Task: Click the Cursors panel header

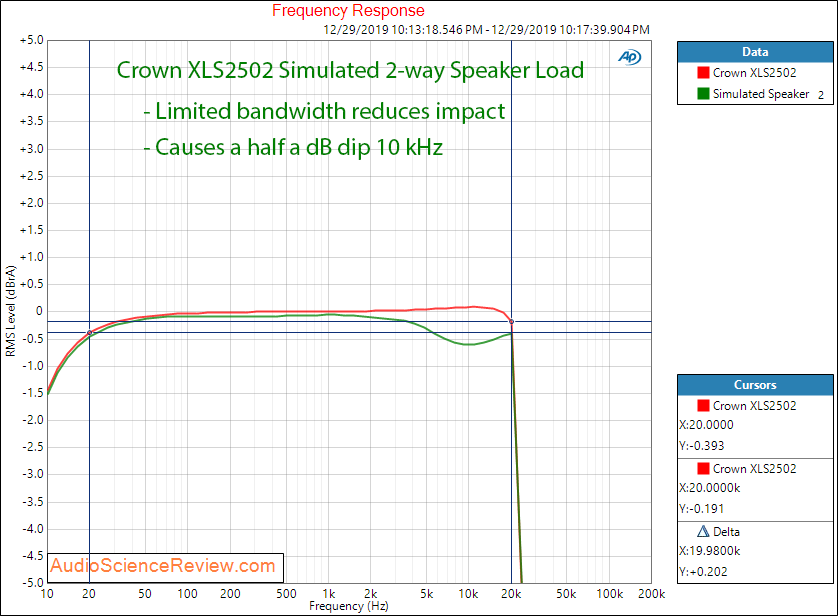Action: pos(755,385)
